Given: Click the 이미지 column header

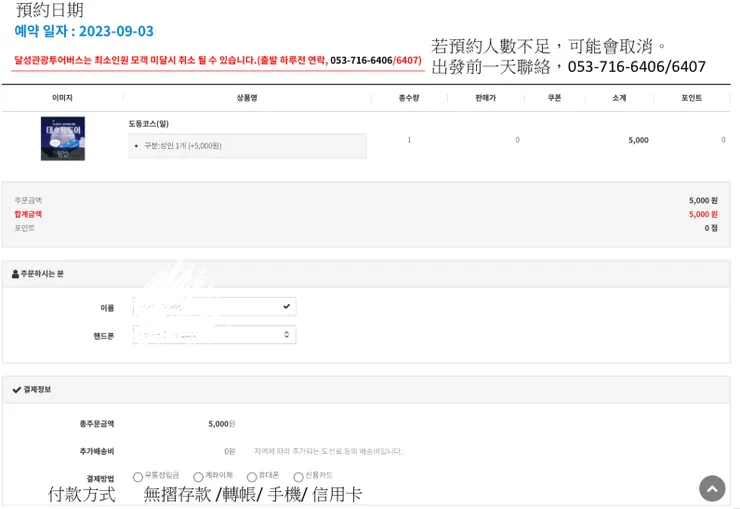Looking at the screenshot, I should tap(62, 98).
